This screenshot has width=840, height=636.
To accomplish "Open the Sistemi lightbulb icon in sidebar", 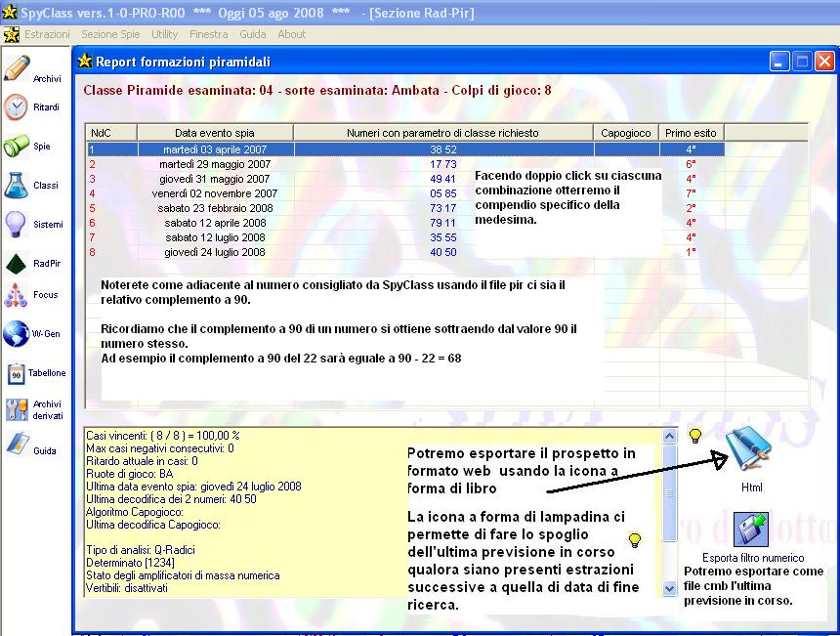I will click(15, 224).
